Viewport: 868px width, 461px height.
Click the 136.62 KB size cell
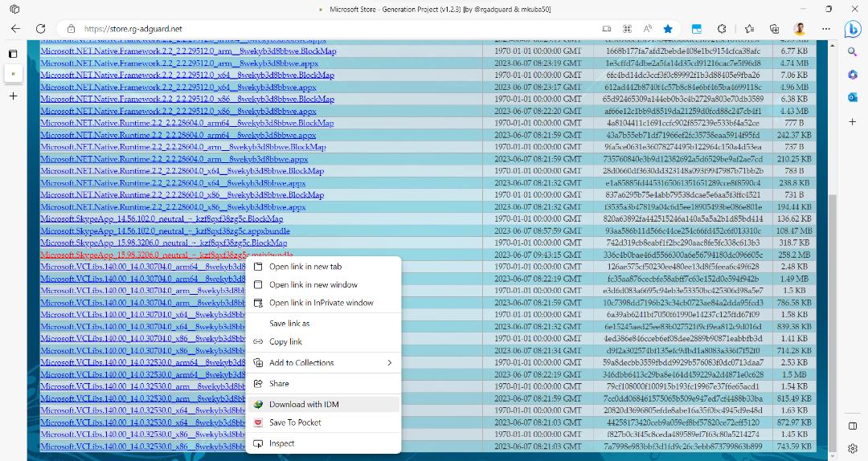coord(794,218)
